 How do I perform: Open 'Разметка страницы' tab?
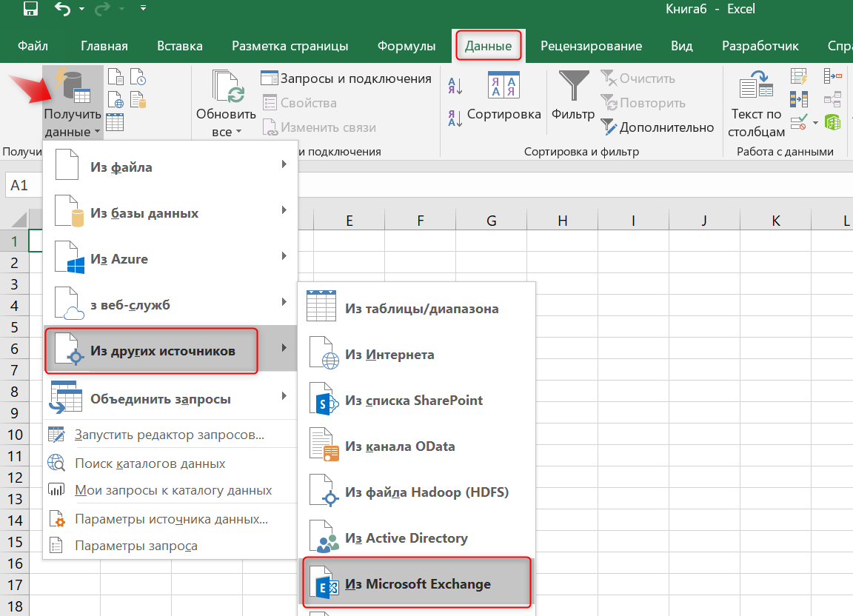[x=290, y=46]
